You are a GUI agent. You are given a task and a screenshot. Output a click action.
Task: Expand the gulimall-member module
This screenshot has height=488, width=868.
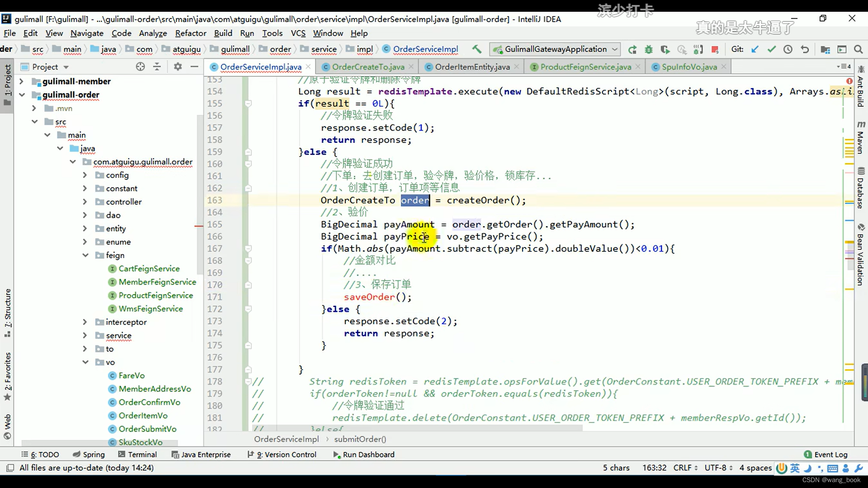21,81
